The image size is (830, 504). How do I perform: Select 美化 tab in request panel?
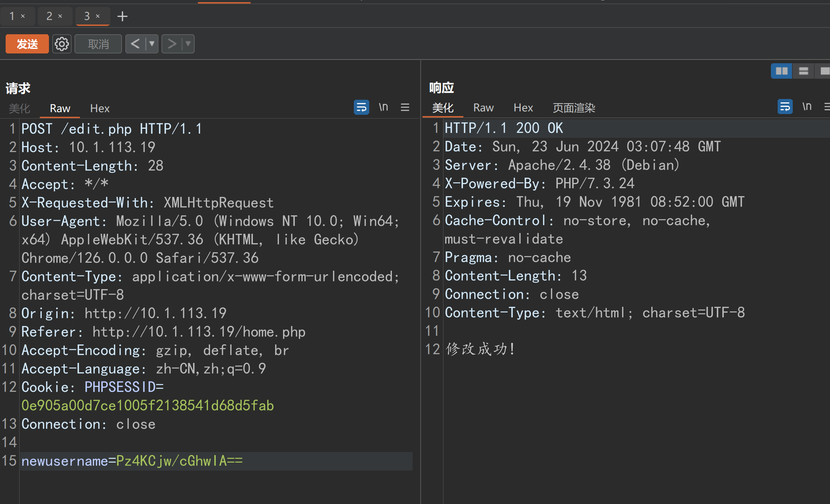[19, 108]
